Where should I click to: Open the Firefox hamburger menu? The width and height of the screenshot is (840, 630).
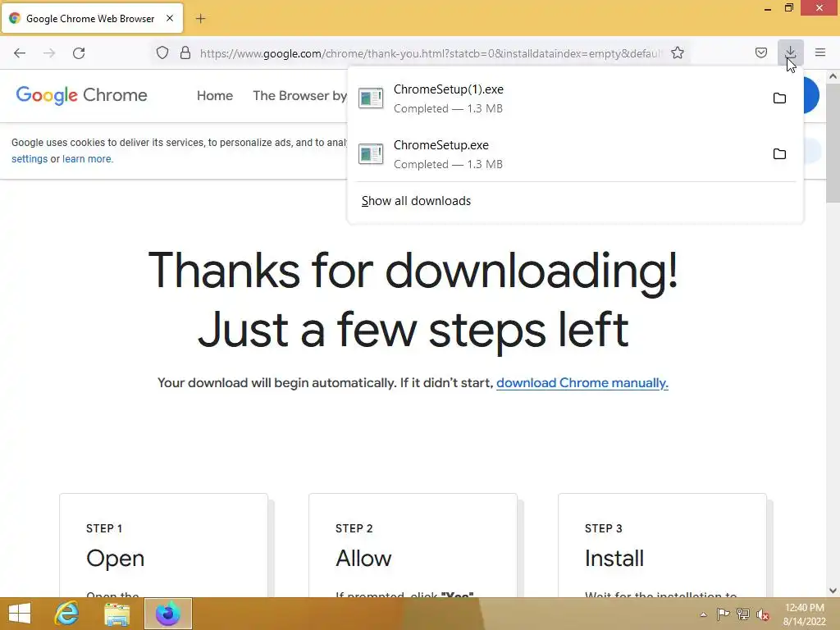point(820,52)
